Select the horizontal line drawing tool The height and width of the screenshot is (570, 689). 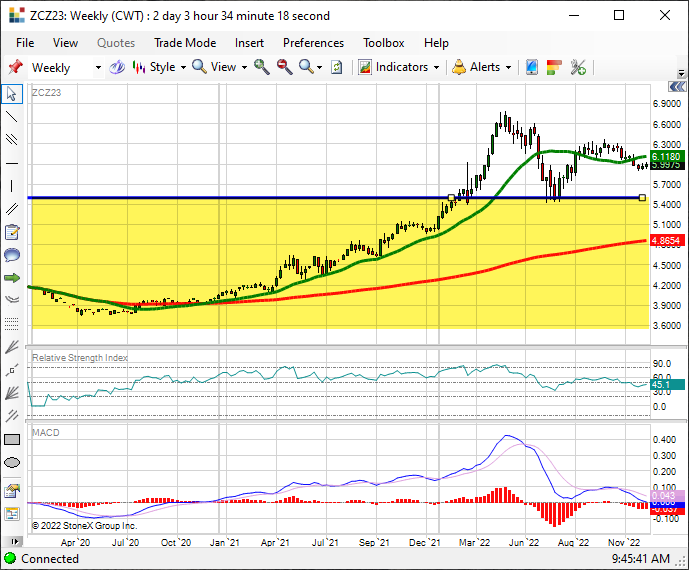coord(12,163)
